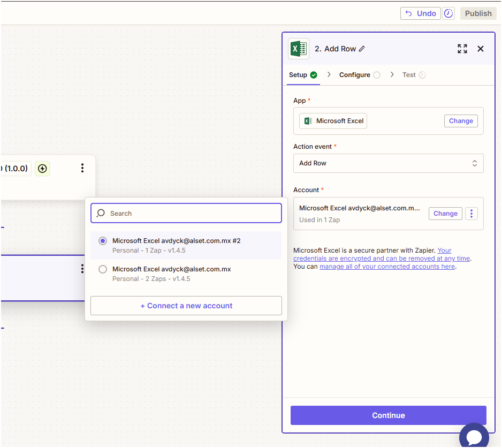Open the Action event Add Row dropdown

388,163
